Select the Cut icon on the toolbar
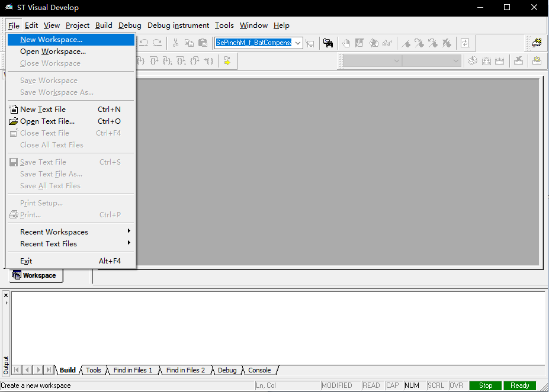Viewport: 549px width, 392px height. [x=176, y=43]
